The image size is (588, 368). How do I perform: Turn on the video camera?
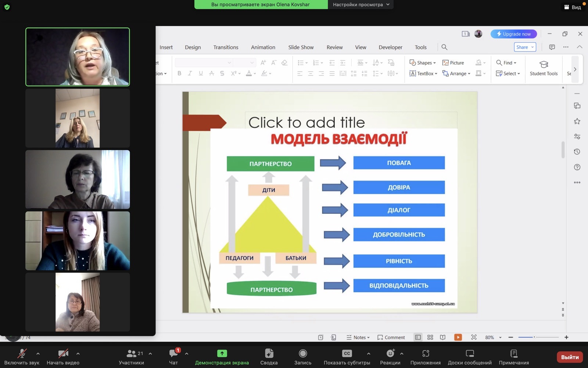(63, 354)
